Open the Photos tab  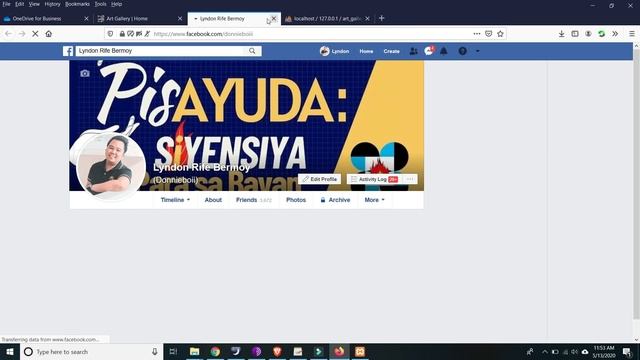click(296, 200)
